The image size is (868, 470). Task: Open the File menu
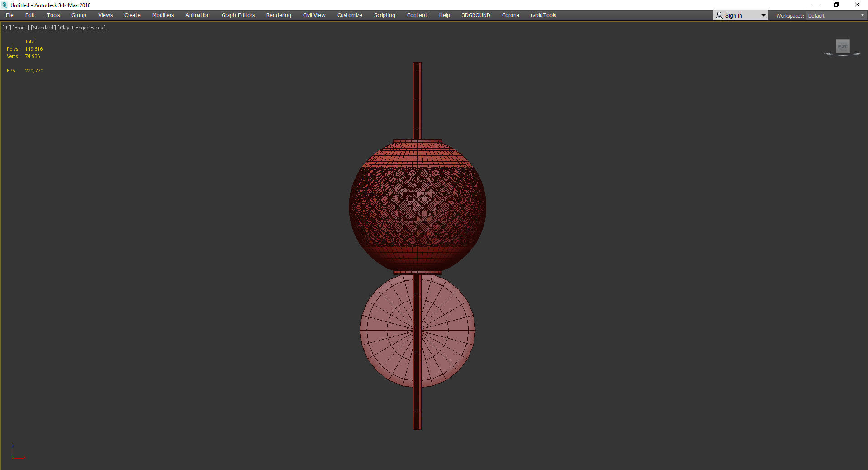pos(9,15)
